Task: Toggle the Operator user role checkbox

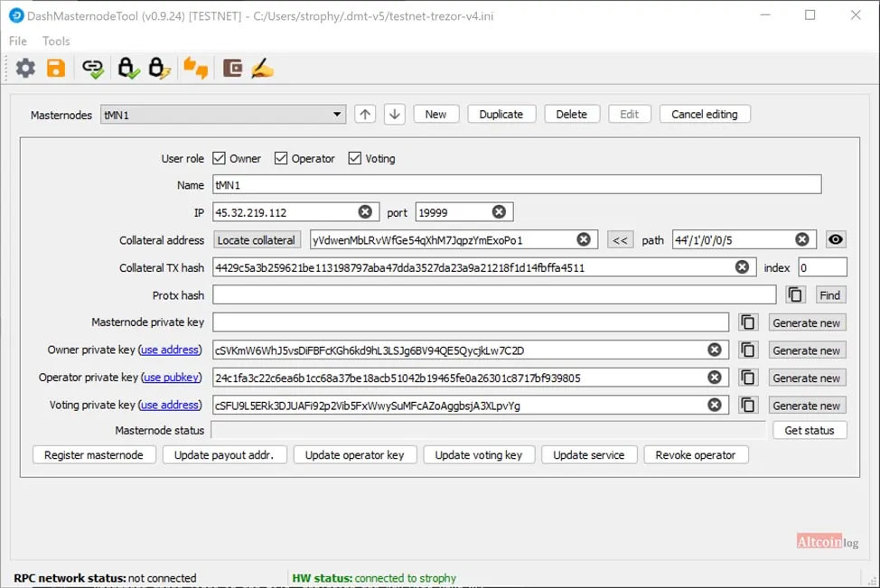Action: (x=281, y=158)
